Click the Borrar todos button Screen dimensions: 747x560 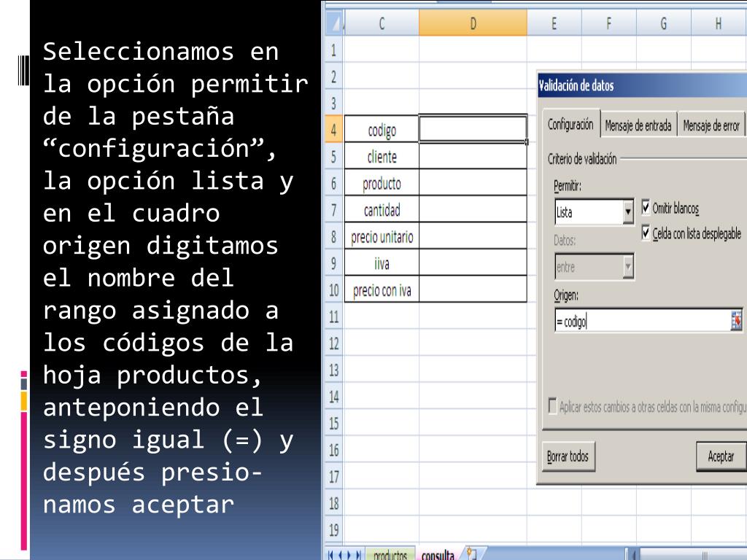[x=568, y=456]
